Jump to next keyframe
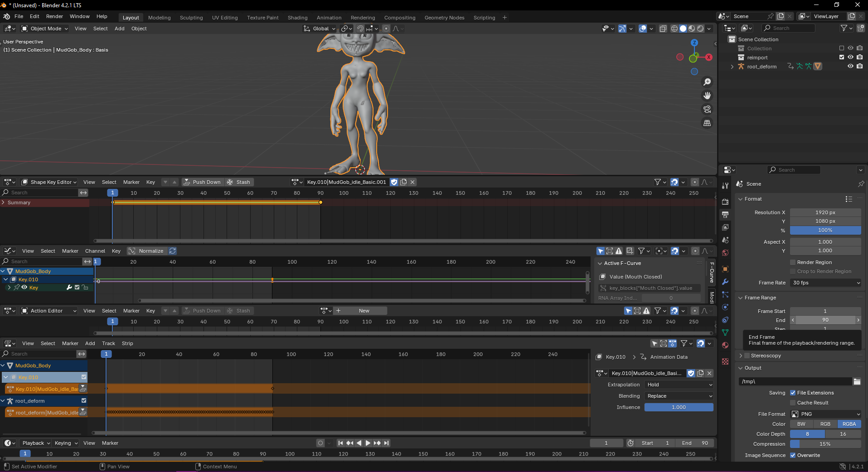 tap(377, 443)
